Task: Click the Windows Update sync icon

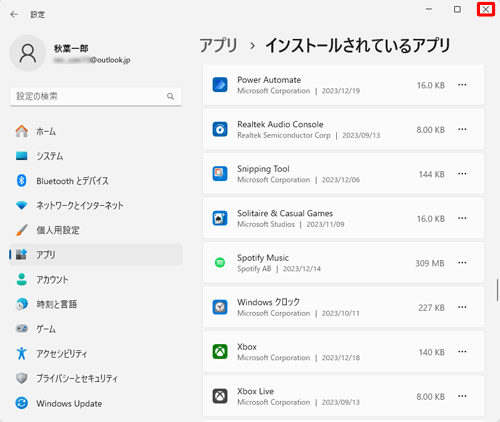Action: pos(22,403)
